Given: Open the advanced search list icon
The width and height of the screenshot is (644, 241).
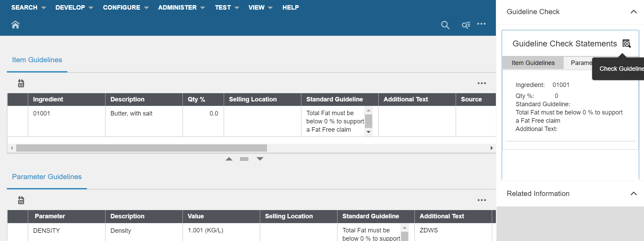Looking at the screenshot, I should click(466, 25).
